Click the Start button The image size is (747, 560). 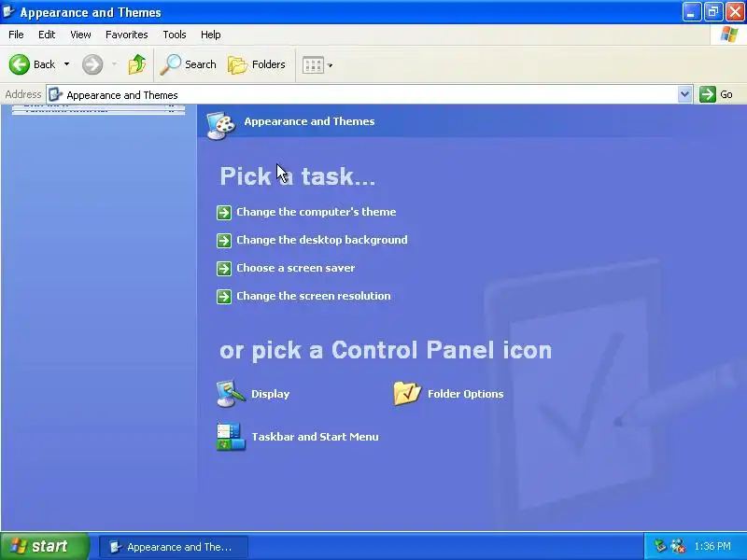(44, 546)
